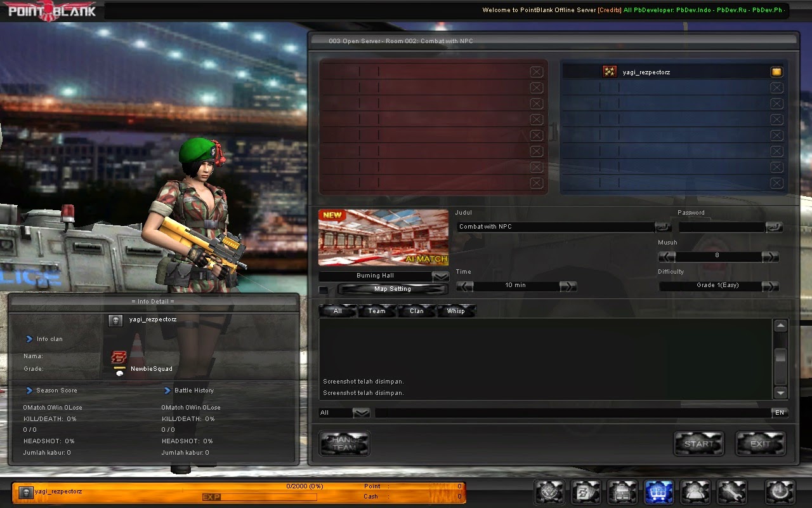Screen dimensions: 812x508
Task: Click the PointBlank logo
Action: tap(51, 11)
